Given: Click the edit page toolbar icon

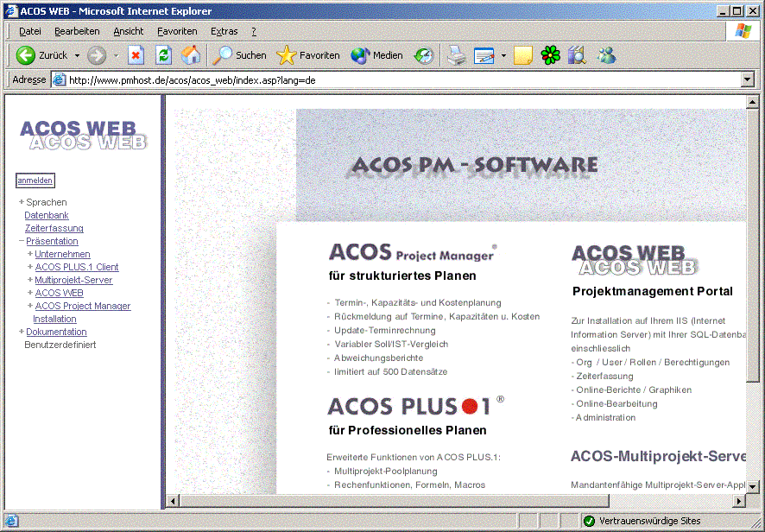Looking at the screenshot, I should (x=484, y=55).
